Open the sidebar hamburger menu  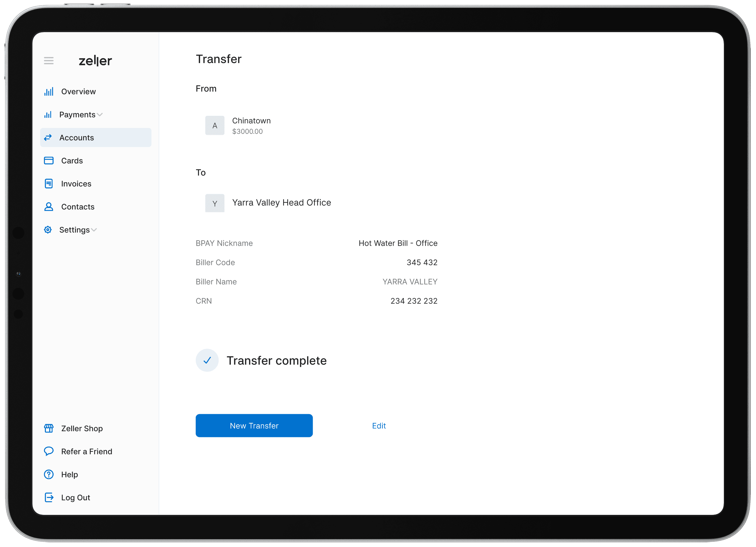(x=49, y=60)
